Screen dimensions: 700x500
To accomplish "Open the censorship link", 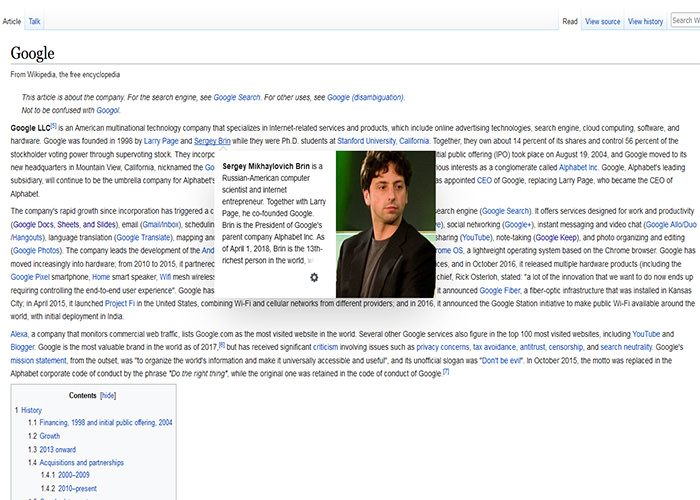I will (566, 347).
